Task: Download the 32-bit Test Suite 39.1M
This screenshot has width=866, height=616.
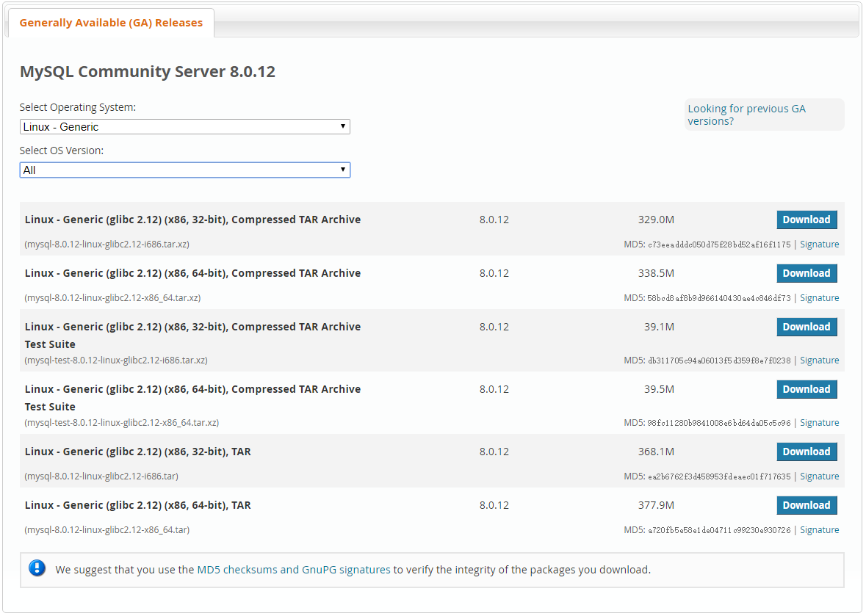Action: [x=807, y=327]
